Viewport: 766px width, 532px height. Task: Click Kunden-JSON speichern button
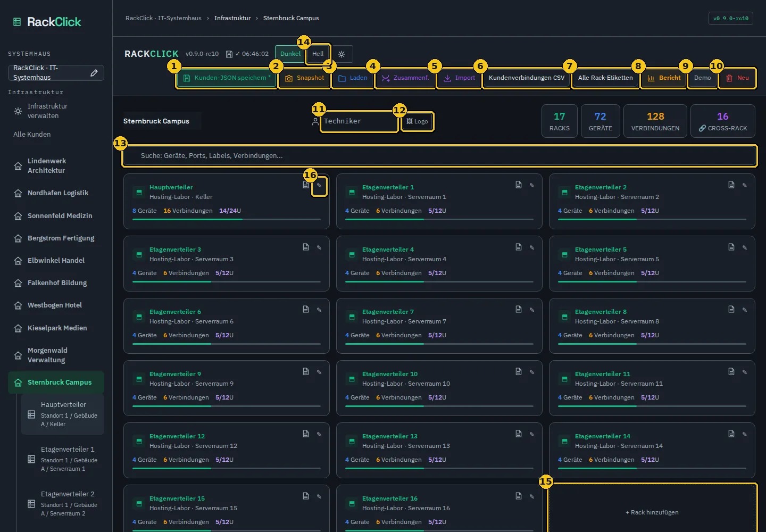226,78
